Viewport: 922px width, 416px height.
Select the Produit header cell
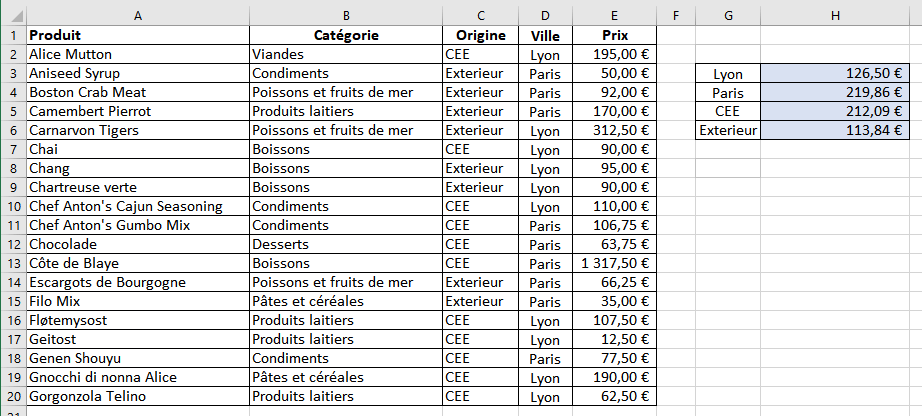137,35
